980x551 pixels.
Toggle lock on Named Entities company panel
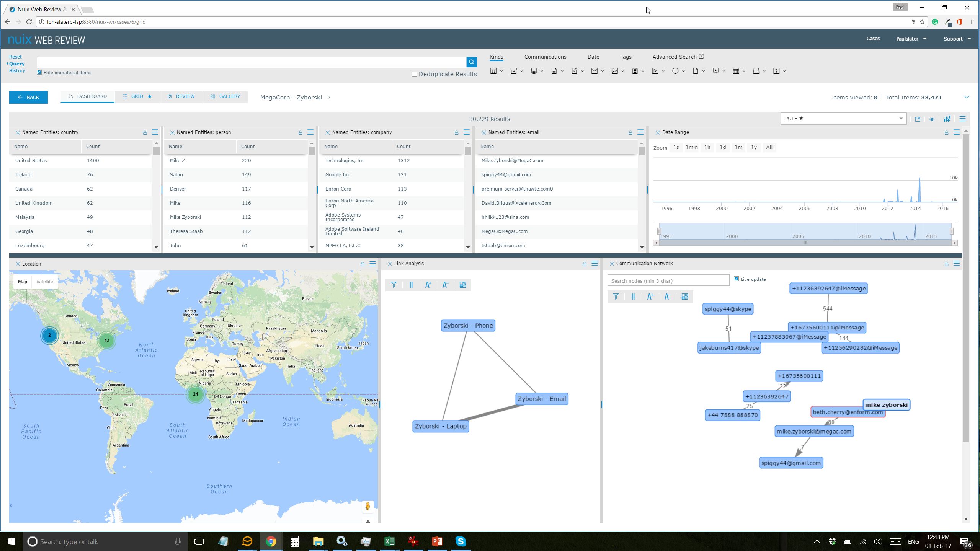click(x=457, y=132)
